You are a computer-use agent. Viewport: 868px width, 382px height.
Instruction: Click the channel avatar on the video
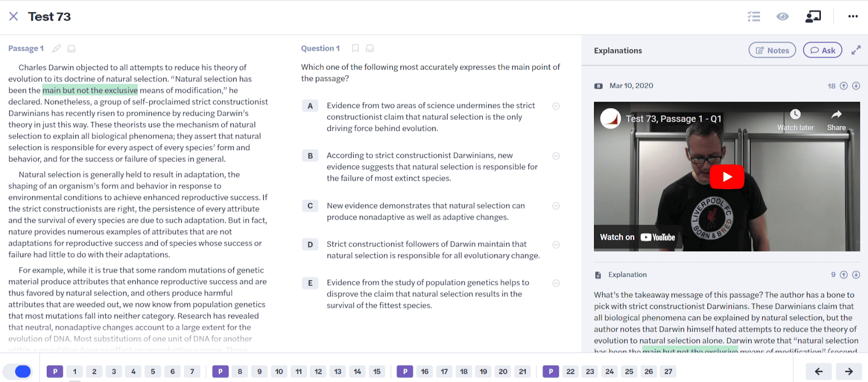click(x=610, y=118)
